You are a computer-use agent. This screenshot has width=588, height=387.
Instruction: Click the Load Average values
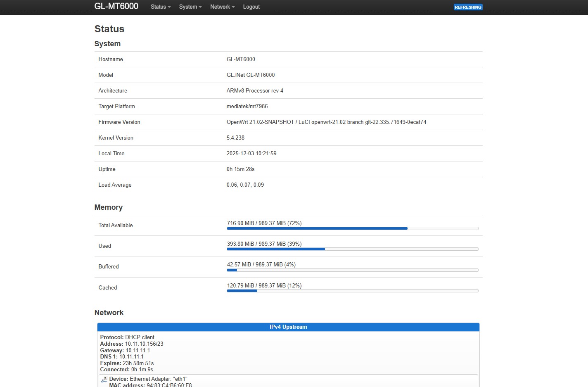click(x=245, y=185)
